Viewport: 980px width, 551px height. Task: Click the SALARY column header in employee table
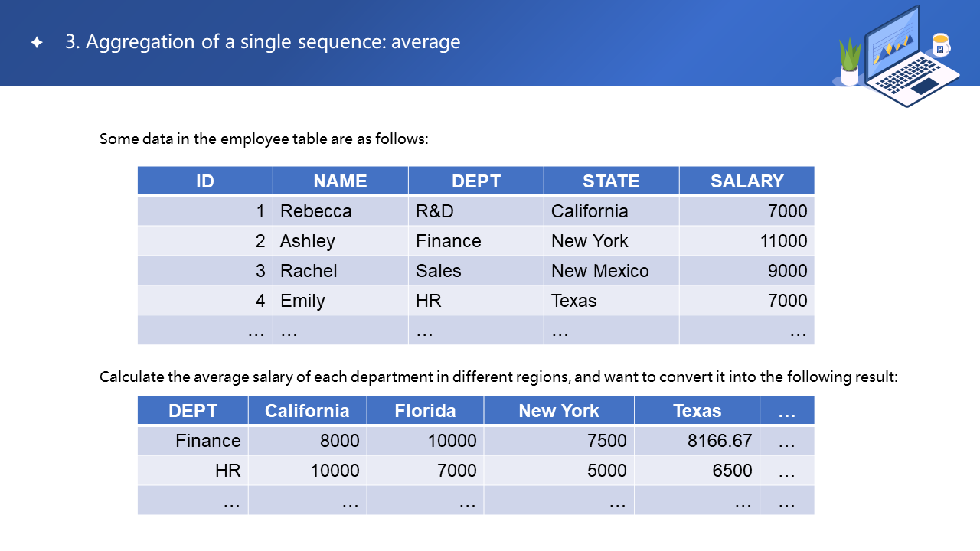click(746, 181)
